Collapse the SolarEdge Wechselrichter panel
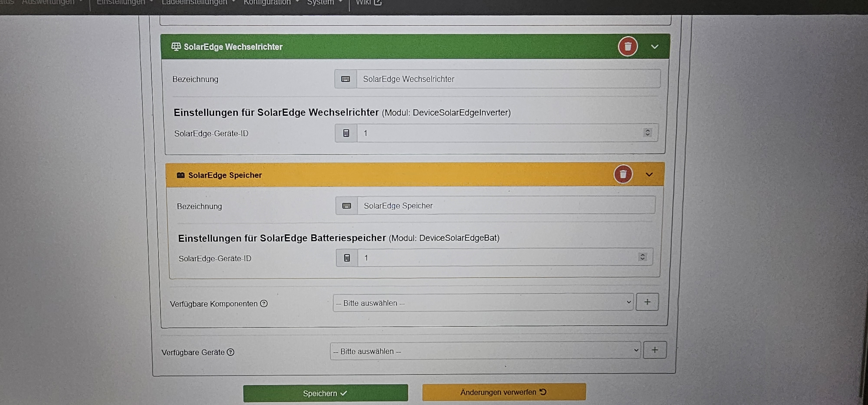This screenshot has width=868, height=405. (x=654, y=46)
